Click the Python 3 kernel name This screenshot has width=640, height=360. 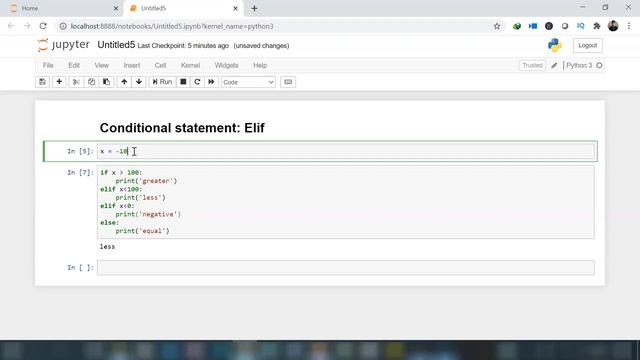(x=579, y=65)
